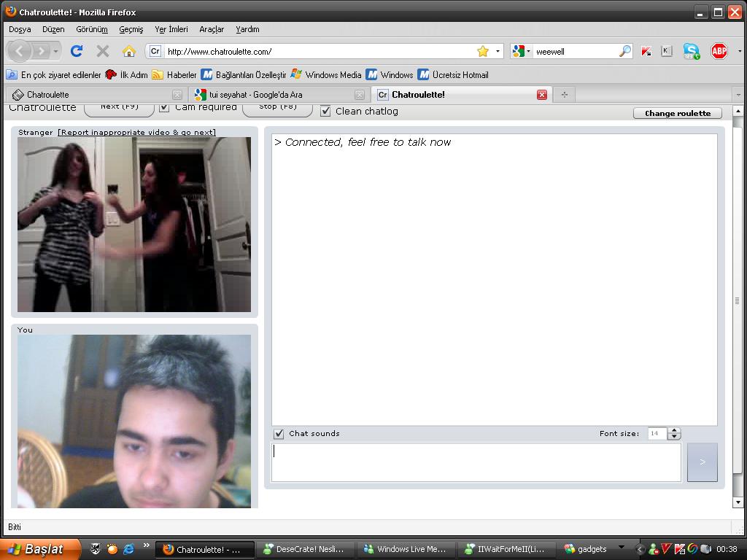
Task: Click the Stop (F8) button
Action: click(x=278, y=109)
